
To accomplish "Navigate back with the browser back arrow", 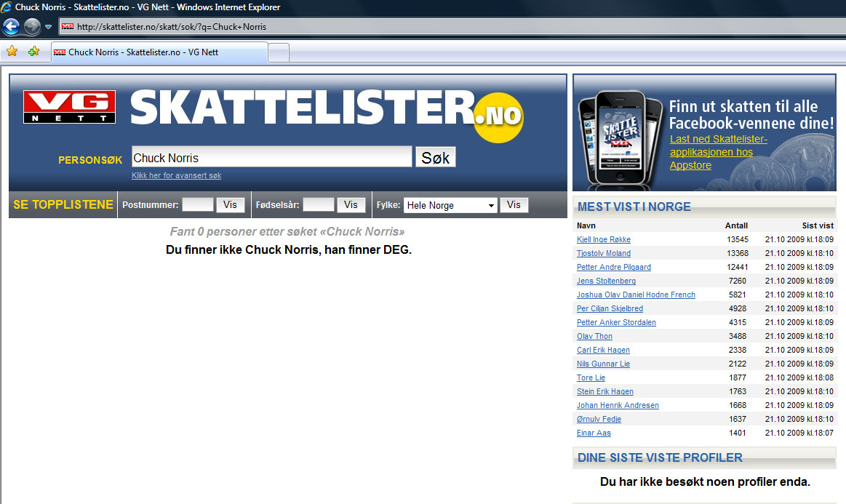I will pos(11,26).
